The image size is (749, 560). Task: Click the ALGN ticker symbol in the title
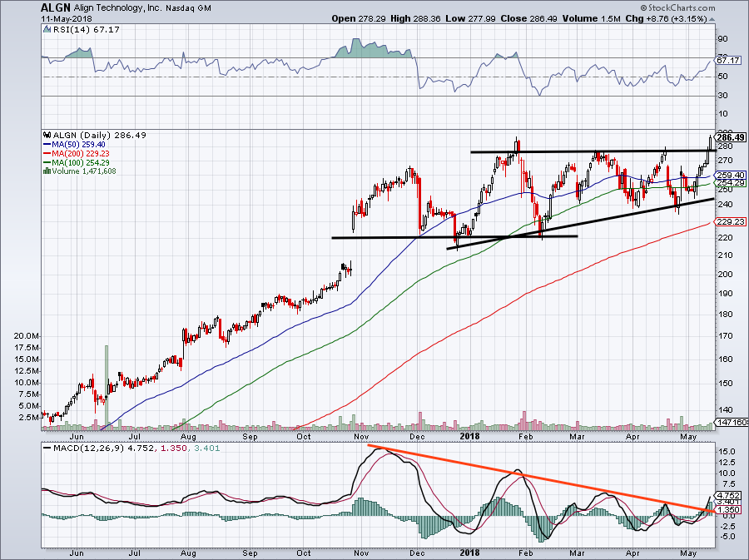(56, 7)
